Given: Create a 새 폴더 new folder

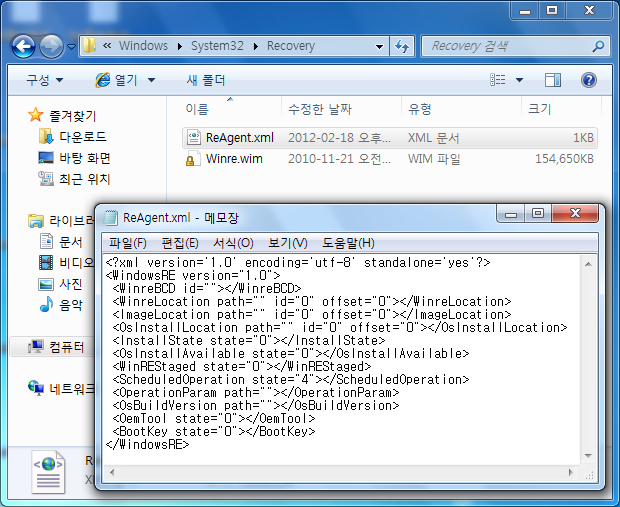Looking at the screenshot, I should click(x=206, y=80).
